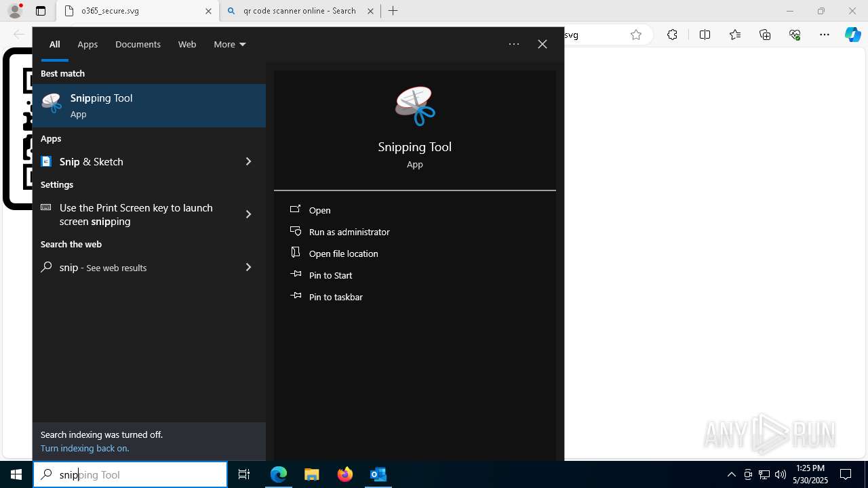Image resolution: width=868 pixels, height=488 pixels.
Task: Click the Edge back navigation arrow
Action: click(19, 35)
